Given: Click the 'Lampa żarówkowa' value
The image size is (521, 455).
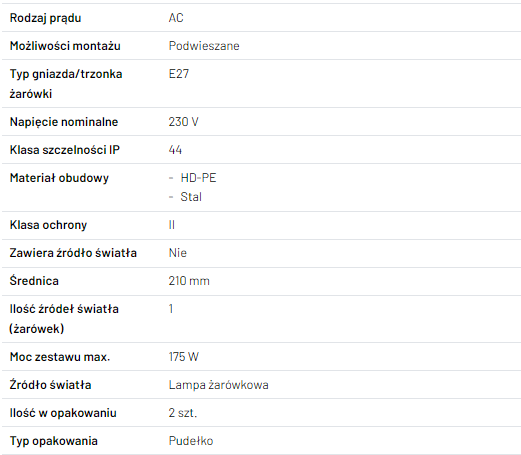Looking at the screenshot, I should 219,385.
